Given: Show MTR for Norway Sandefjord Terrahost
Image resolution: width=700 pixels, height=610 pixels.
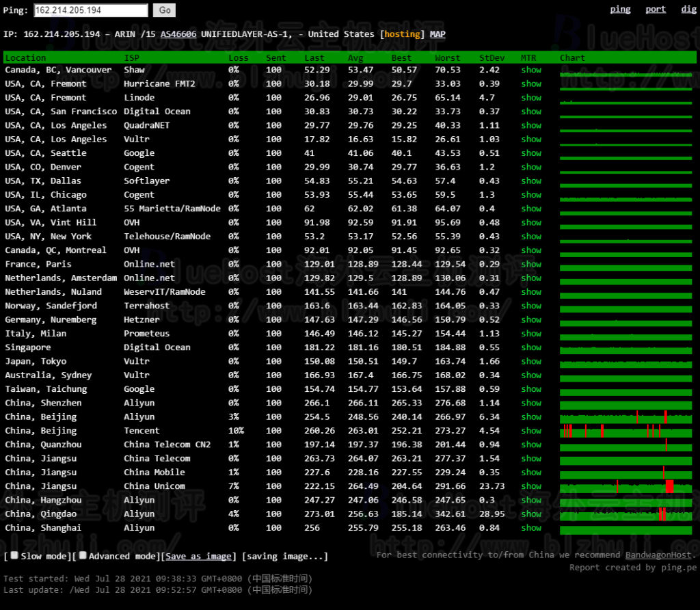Looking at the screenshot, I should pos(530,306).
